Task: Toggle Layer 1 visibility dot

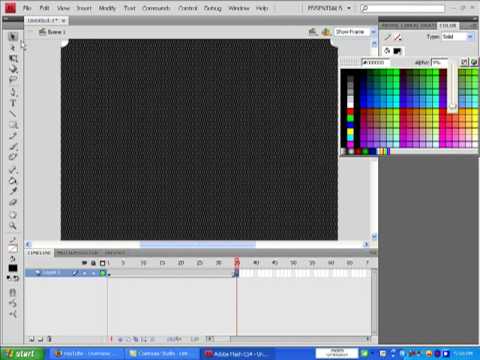Action: point(84,273)
